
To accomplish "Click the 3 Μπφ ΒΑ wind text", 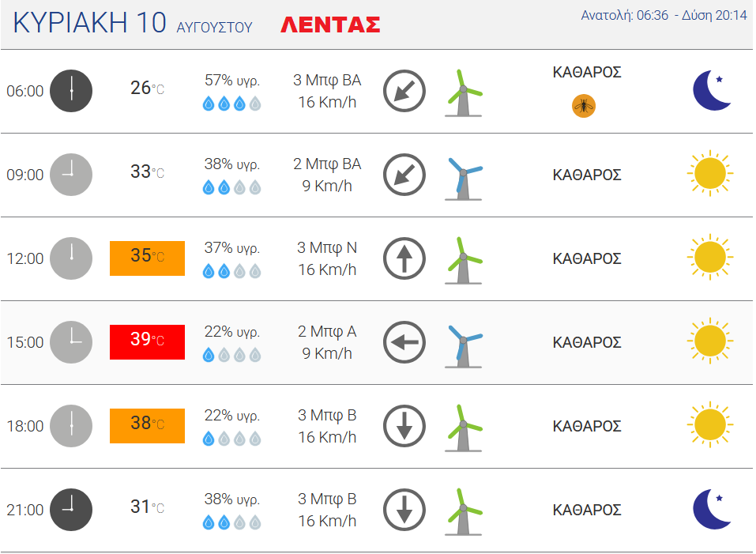I will click(327, 80).
